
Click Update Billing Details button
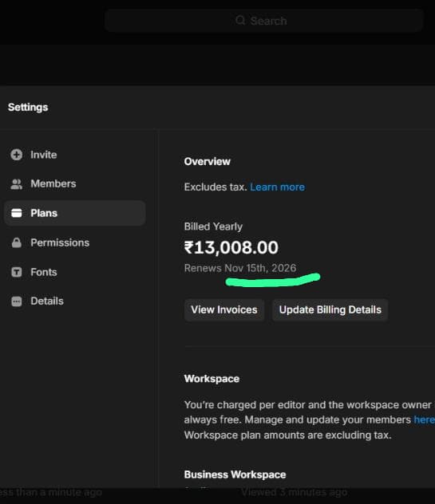tap(330, 310)
